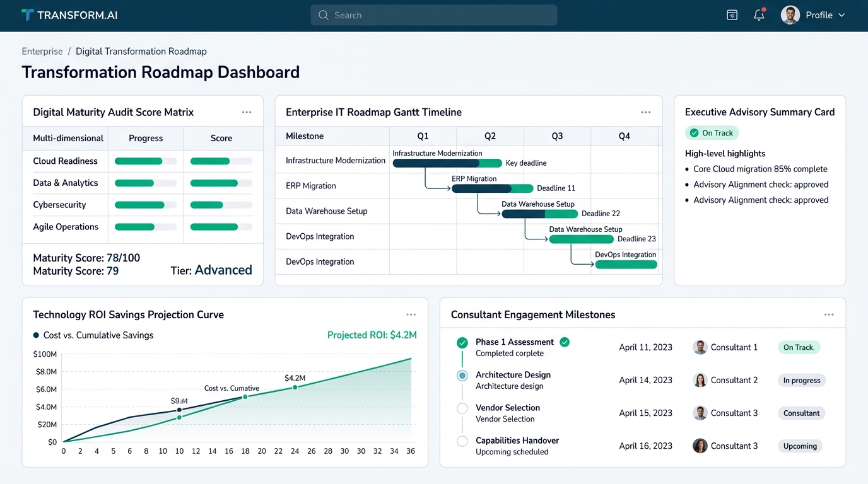Click the Profile user avatar
Image resolution: width=868 pixels, height=484 pixels.
click(790, 15)
